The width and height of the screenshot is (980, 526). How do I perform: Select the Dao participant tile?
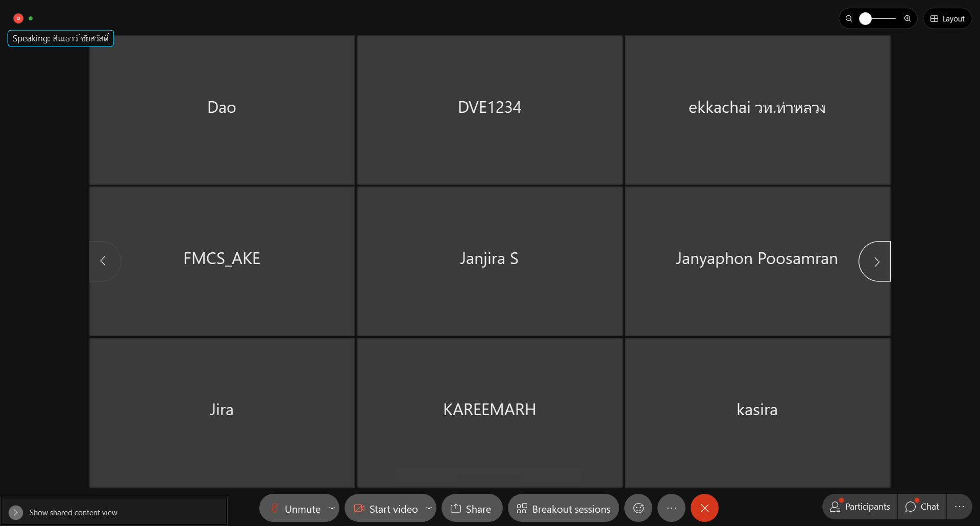tap(222, 110)
